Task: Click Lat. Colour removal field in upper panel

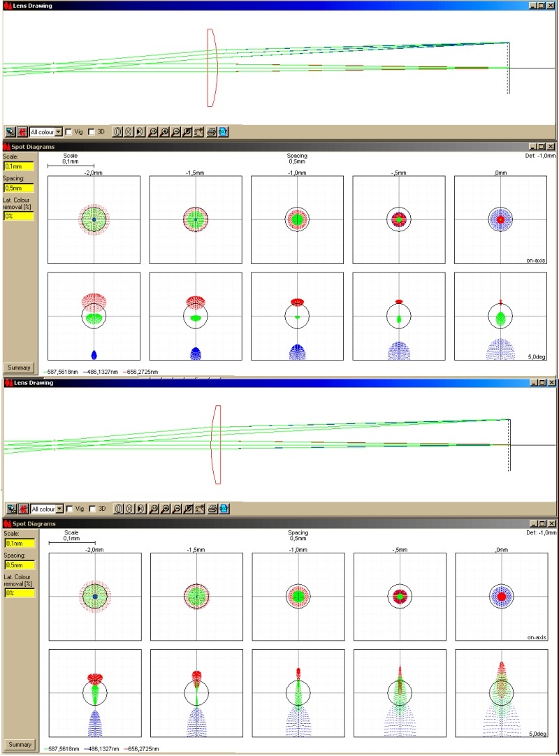Action: click(x=18, y=216)
